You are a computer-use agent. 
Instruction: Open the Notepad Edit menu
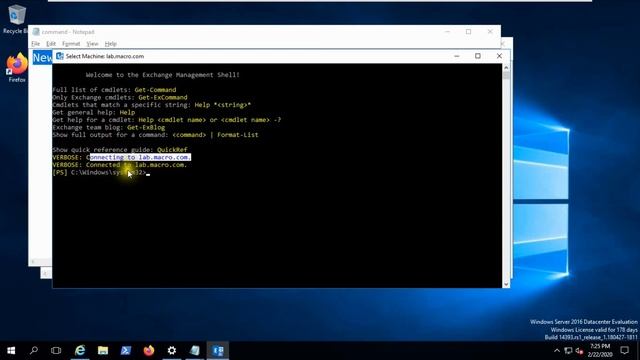point(51,44)
